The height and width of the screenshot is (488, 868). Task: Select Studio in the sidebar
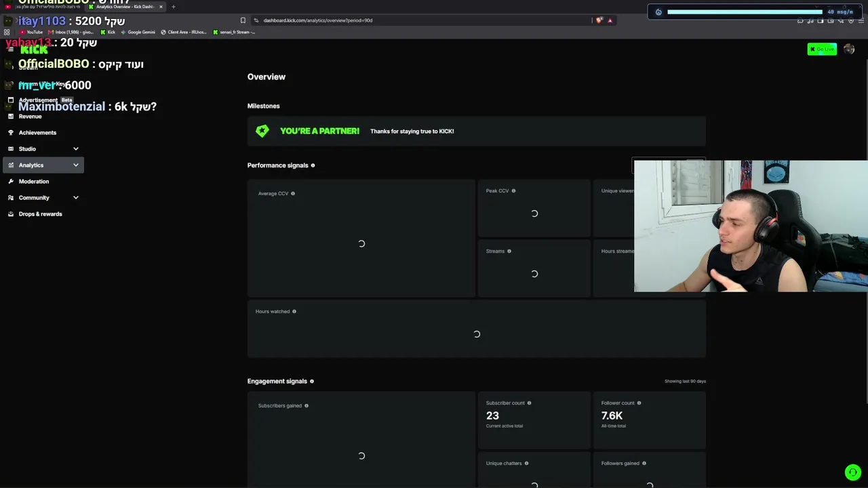[27, 149]
